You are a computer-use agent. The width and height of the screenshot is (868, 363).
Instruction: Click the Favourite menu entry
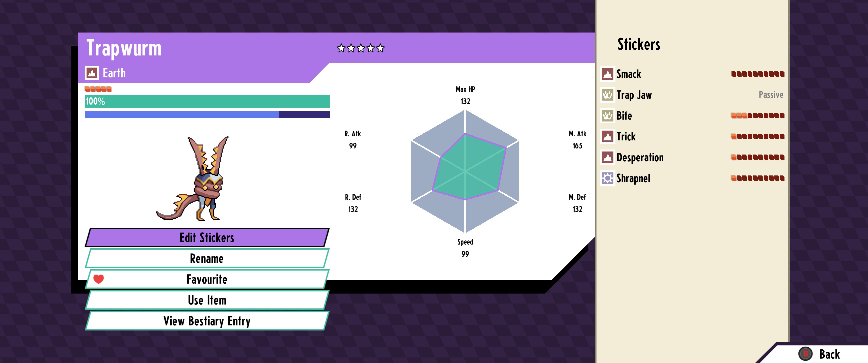tap(207, 279)
